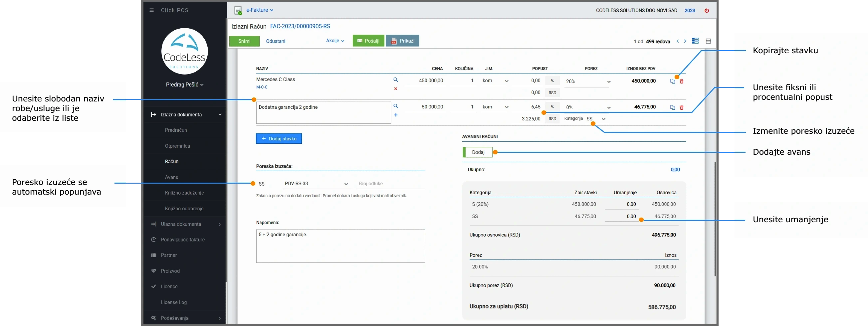Click the e-Fakture document icon

(x=238, y=10)
